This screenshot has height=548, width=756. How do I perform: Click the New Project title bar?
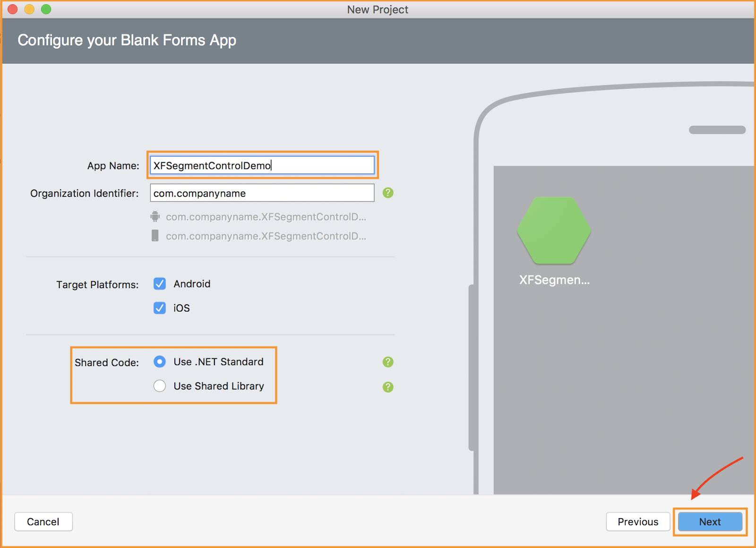[x=377, y=9]
